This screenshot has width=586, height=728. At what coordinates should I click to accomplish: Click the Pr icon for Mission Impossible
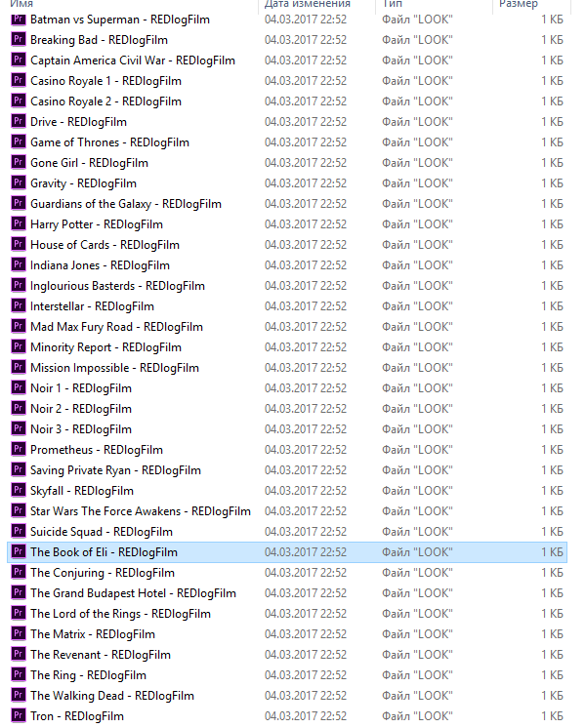(19, 368)
